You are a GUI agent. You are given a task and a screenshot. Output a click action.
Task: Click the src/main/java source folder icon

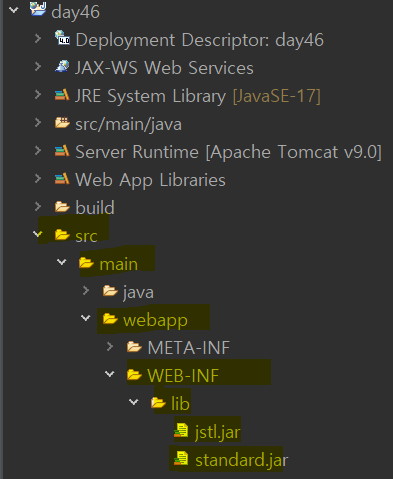62,123
